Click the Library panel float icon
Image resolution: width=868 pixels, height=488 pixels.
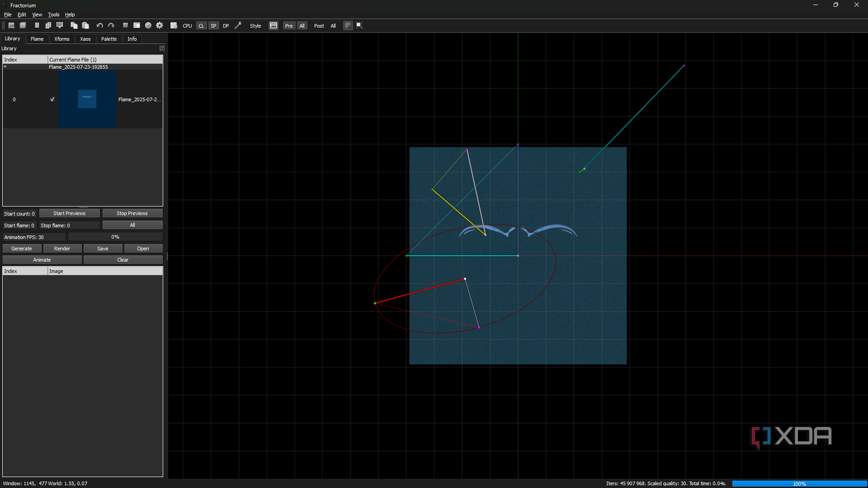(x=162, y=48)
